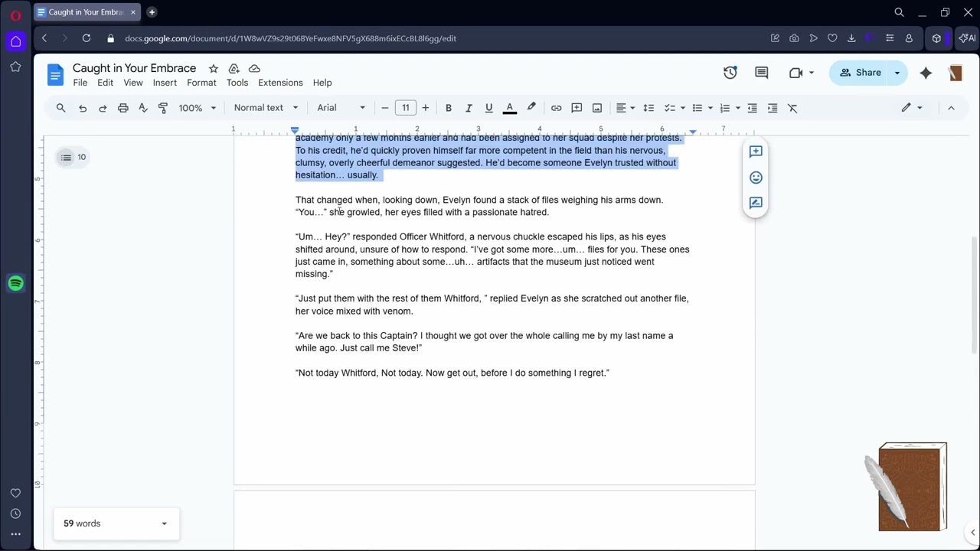Expand numbered list options arrow

pos(738,108)
